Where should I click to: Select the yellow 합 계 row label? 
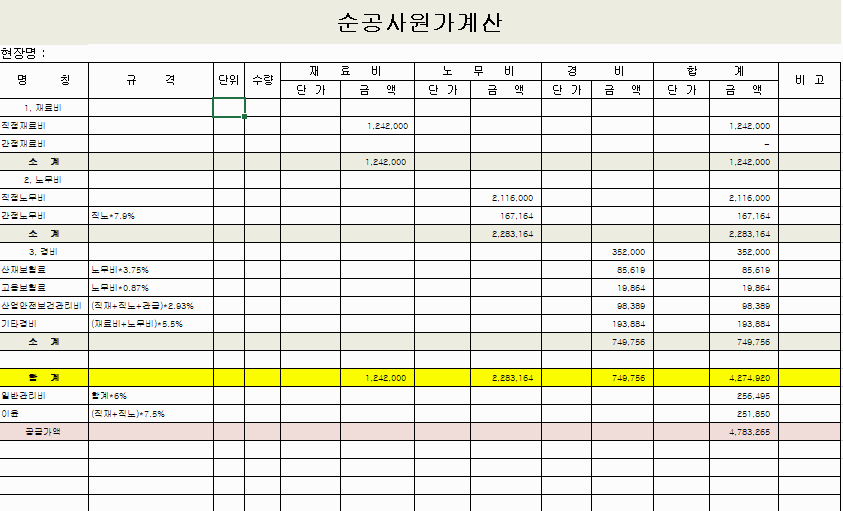[x=44, y=378]
